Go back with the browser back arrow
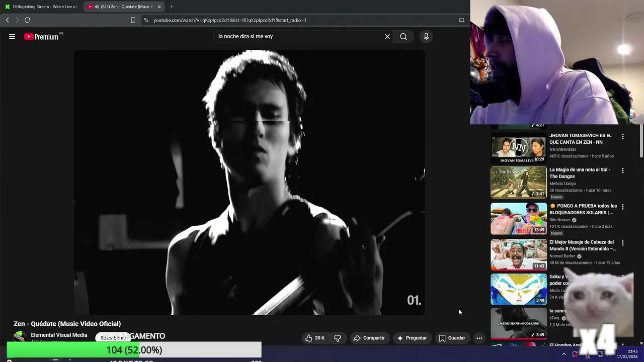Image resolution: width=644 pixels, height=362 pixels. coord(7,20)
